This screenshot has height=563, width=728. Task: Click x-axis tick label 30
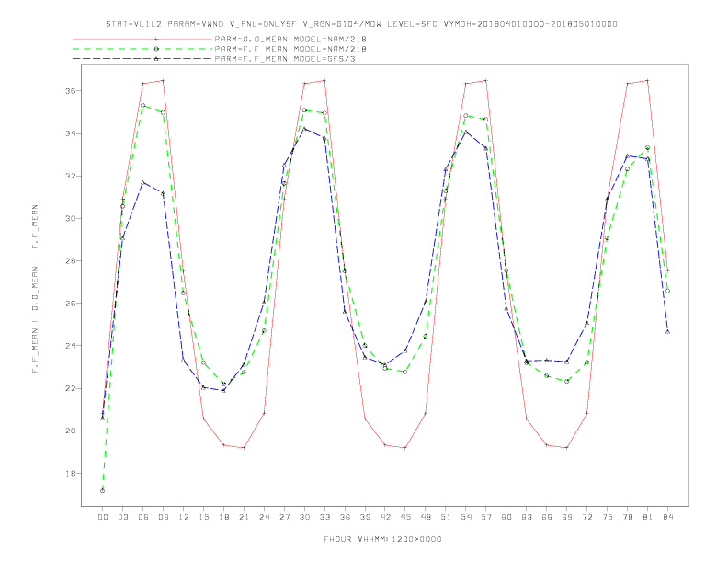click(304, 517)
